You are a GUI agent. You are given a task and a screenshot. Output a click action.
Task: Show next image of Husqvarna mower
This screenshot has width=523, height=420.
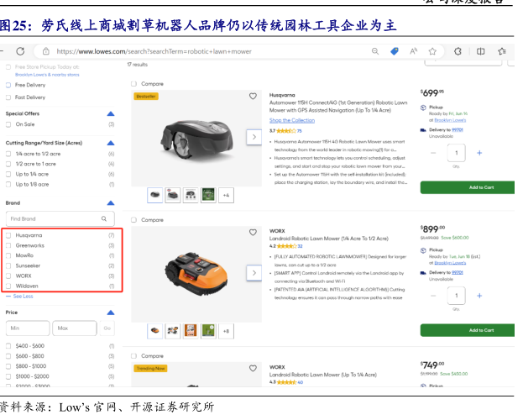click(x=254, y=136)
